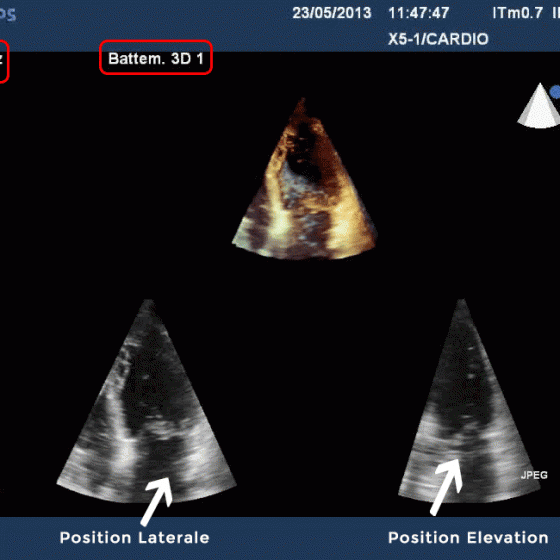Viewport: 560px width, 560px height.
Task: Select the elevation grayscale echo sector
Action: 469,401
